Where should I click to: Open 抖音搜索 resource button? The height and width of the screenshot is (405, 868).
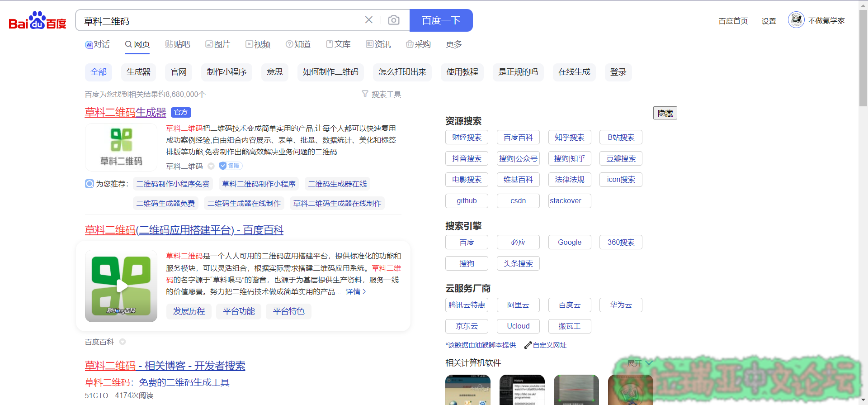(467, 159)
